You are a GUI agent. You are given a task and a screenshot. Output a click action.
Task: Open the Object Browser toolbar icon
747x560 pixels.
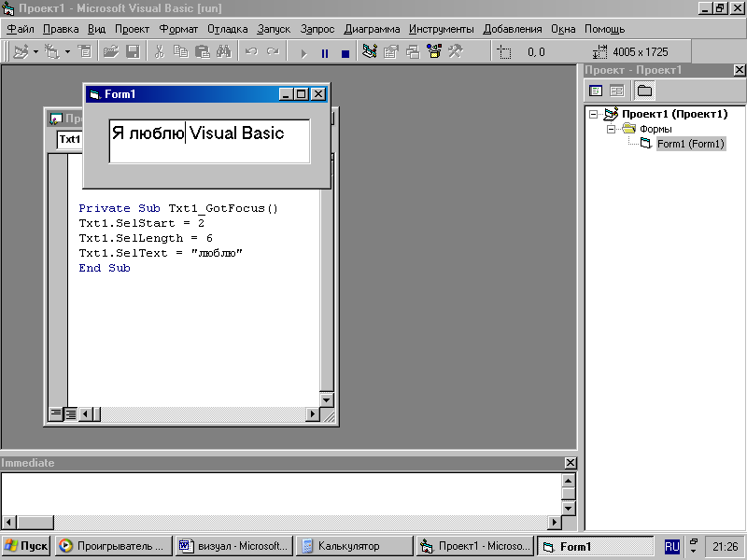point(434,51)
